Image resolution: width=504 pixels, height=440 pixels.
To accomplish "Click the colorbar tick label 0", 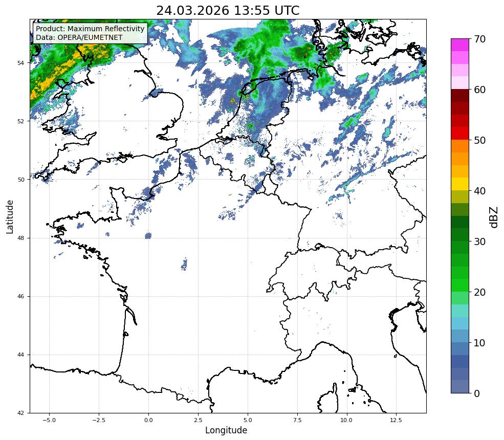I will [x=477, y=393].
